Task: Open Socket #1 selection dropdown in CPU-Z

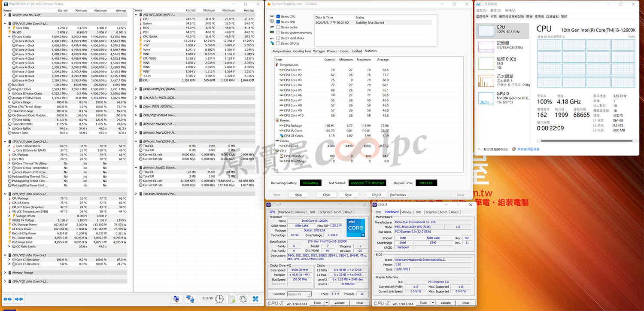Action: coord(299,294)
